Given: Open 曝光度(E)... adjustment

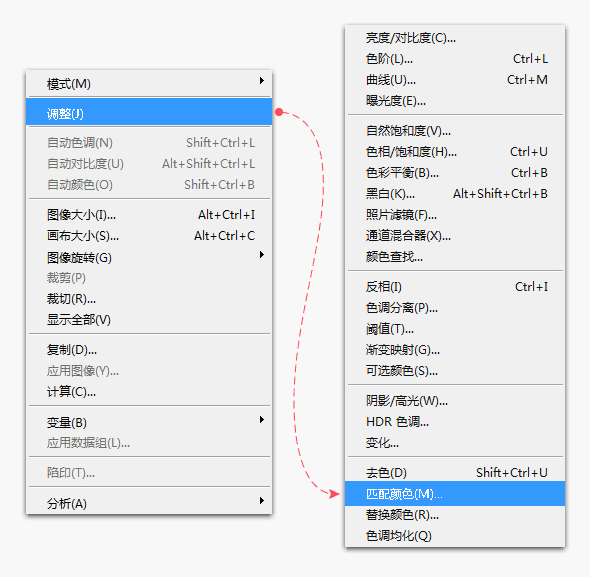Looking at the screenshot, I should [455, 101].
